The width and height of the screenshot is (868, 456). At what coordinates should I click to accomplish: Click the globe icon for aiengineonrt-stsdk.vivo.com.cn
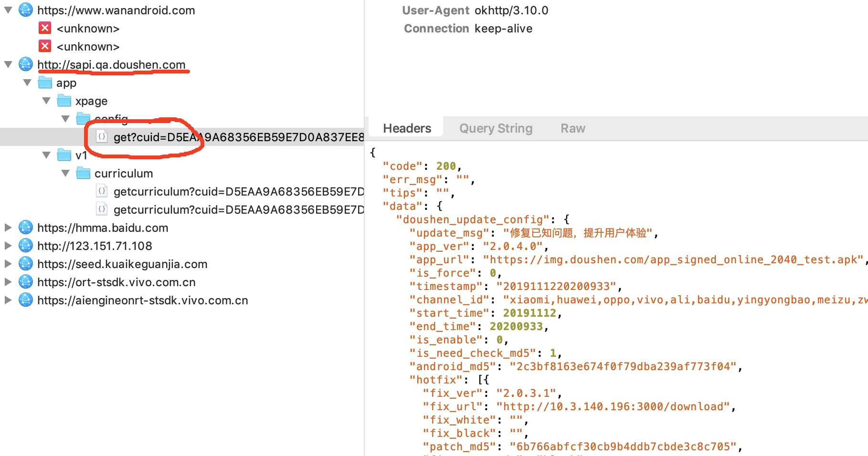click(26, 300)
